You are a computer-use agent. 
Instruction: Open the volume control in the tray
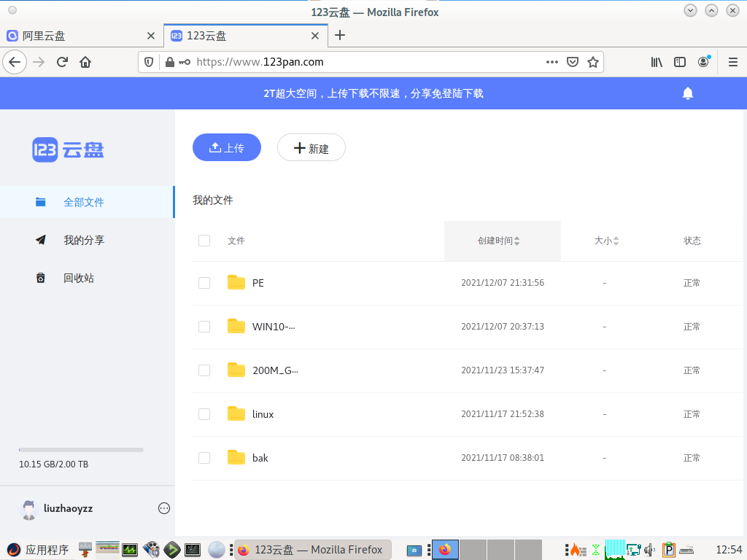tap(650, 550)
